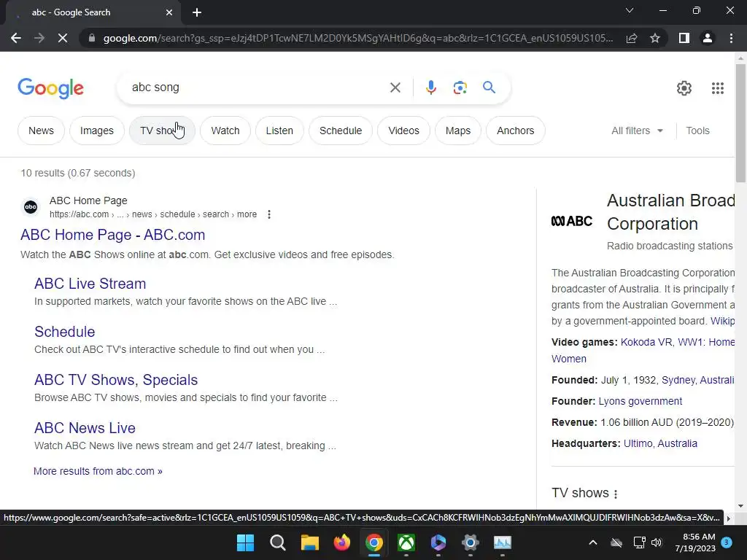This screenshot has width=747, height=560.
Task: Select the Watch filter chip
Action: click(x=225, y=131)
